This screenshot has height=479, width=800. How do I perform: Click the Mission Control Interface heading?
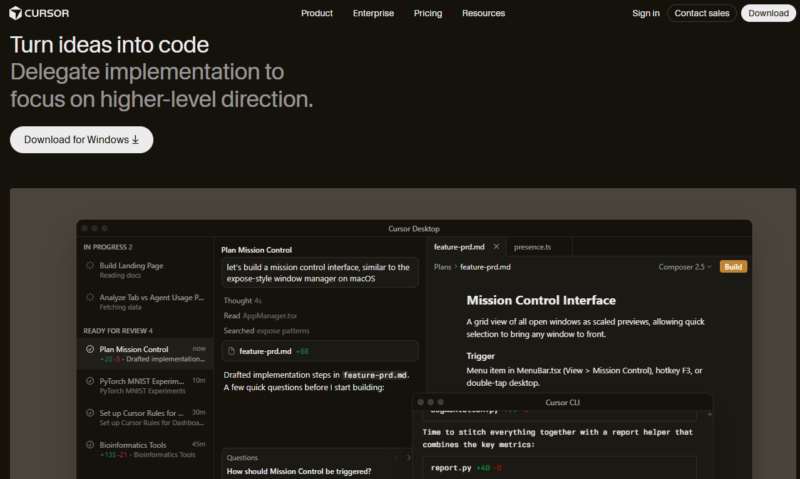(x=541, y=300)
